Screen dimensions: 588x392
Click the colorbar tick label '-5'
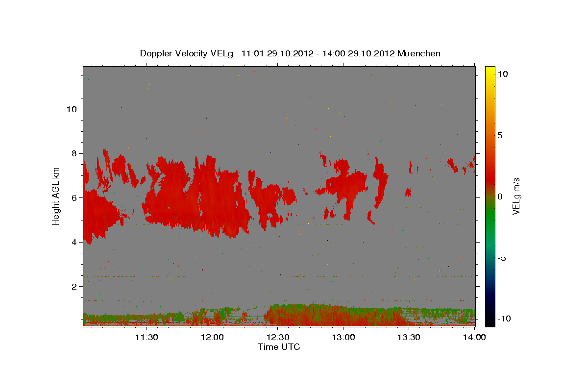click(503, 258)
